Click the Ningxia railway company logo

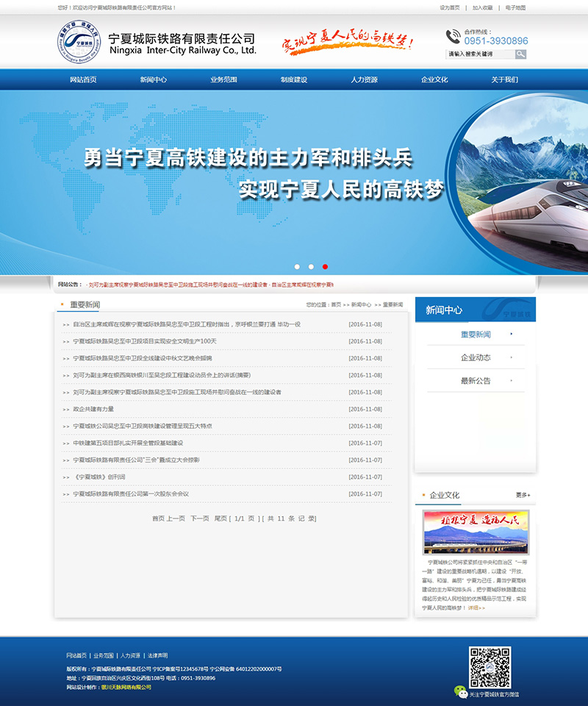coord(78,42)
